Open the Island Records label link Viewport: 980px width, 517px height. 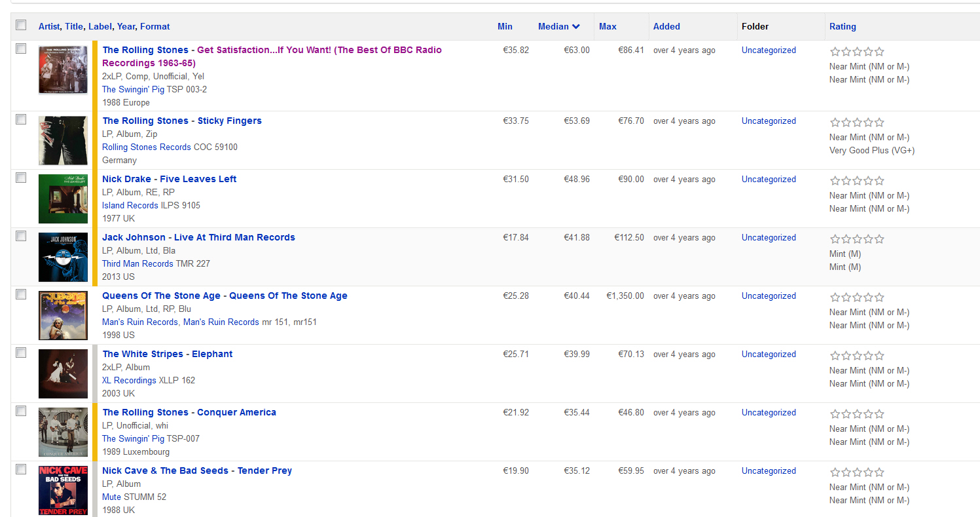coord(130,205)
